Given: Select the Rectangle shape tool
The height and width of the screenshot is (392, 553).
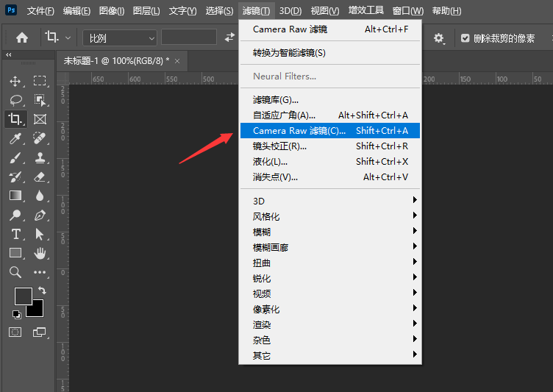Looking at the screenshot, I should [x=15, y=253].
